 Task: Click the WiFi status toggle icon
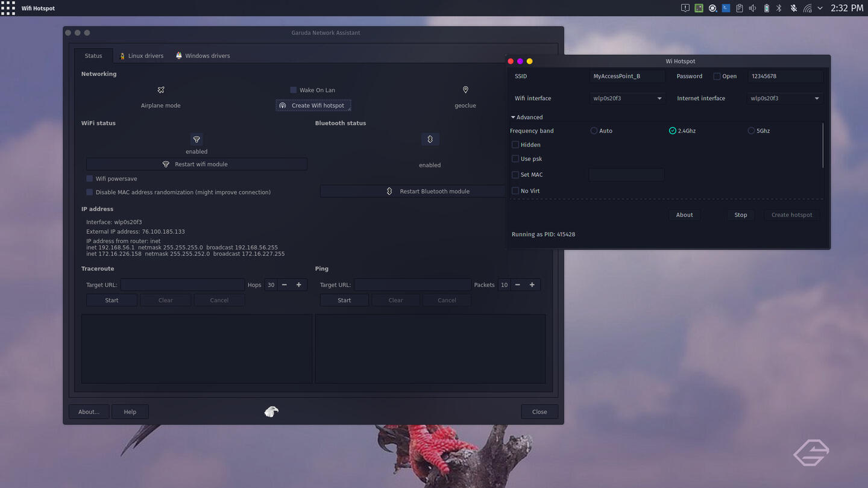(197, 139)
